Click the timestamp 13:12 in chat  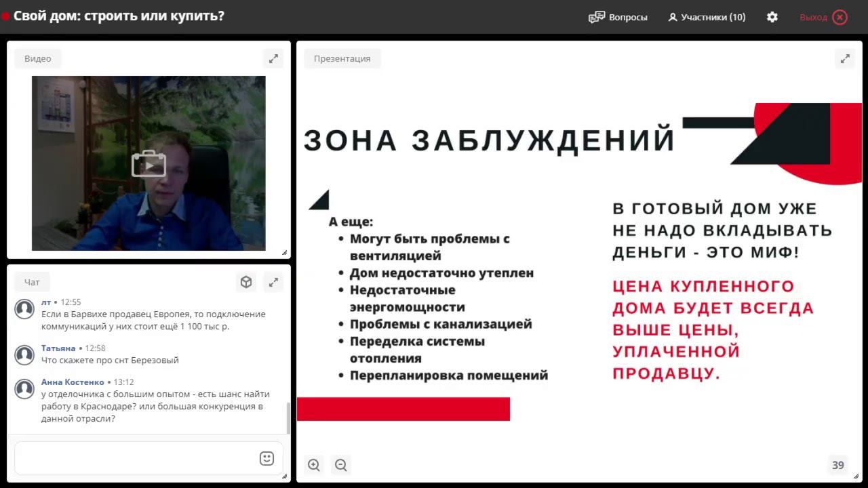pos(123,382)
